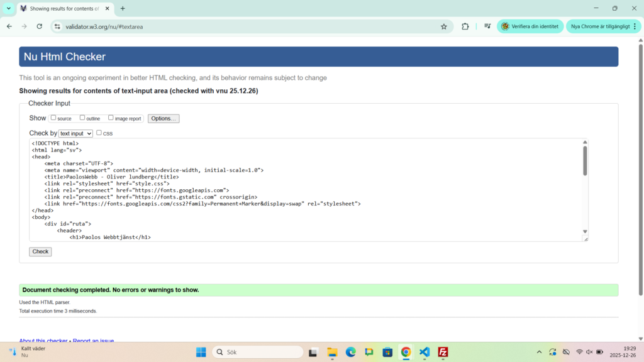Viewport: 644px width, 362px height.
Task: Tick the outline checkbox
Action: click(x=82, y=118)
